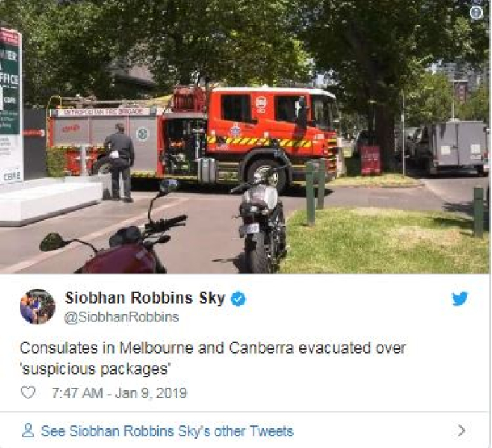Open the Siobhan Robbins Sky display name
The width and height of the screenshot is (492, 448).
click(145, 298)
